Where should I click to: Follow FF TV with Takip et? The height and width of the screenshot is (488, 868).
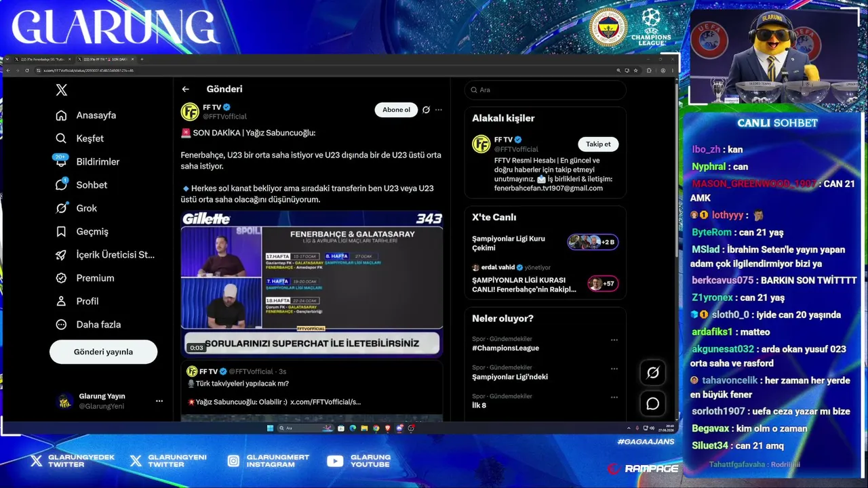click(x=598, y=144)
